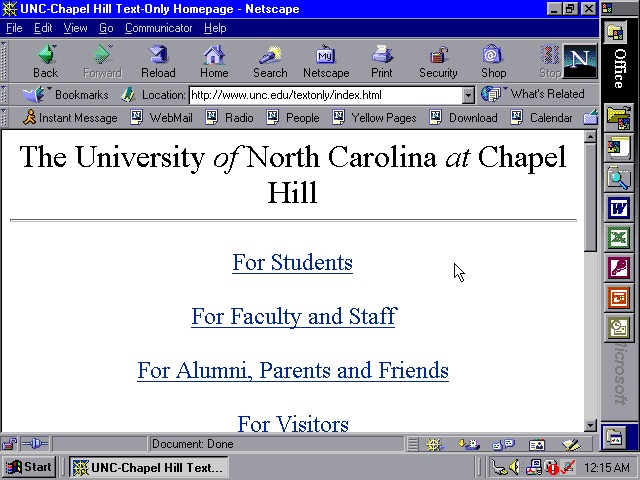Screen dimensions: 640x480
Task: Click UNC-Chapel Hill taskbar button
Action: (149, 467)
